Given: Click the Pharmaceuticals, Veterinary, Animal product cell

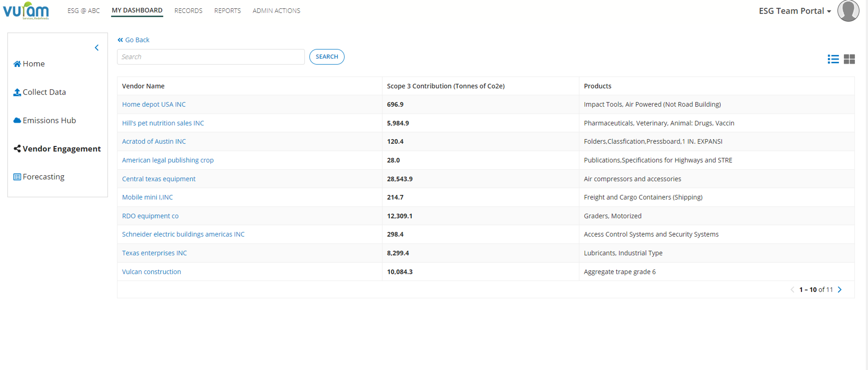Looking at the screenshot, I should coord(659,123).
